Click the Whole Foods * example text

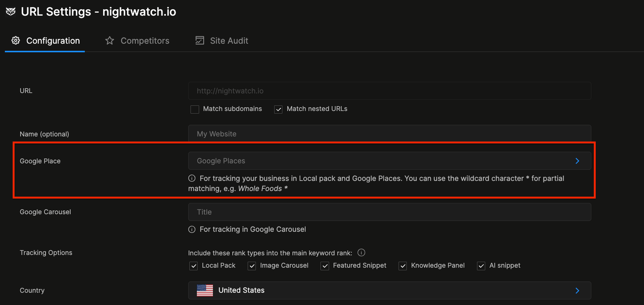[x=263, y=189]
